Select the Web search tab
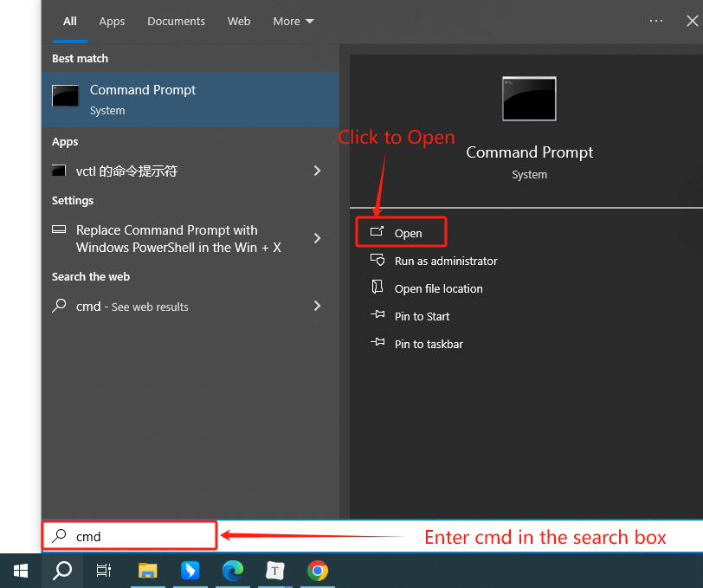Screen dimensions: 703x588 point(239,21)
